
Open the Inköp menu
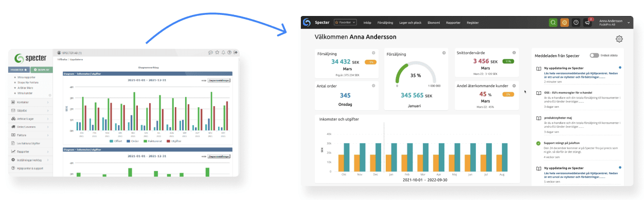point(367,23)
